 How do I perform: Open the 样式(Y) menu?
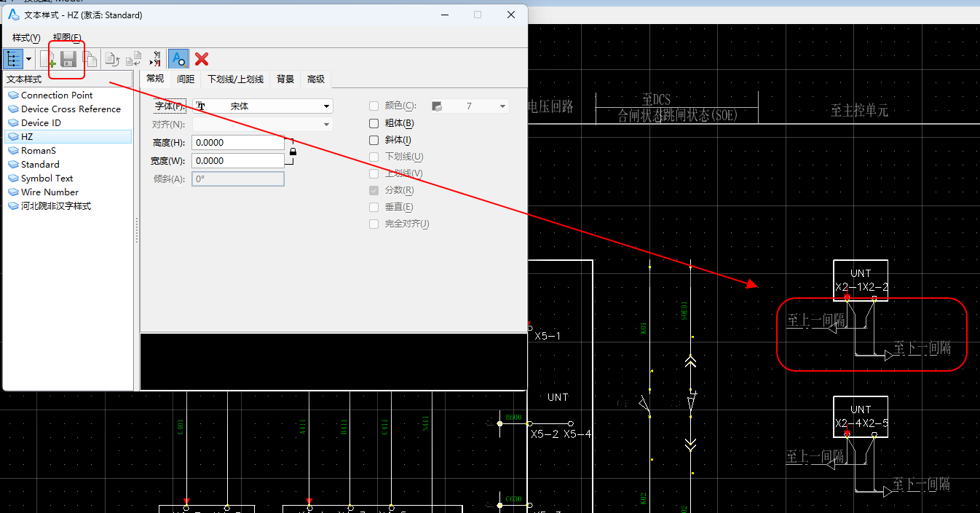(x=26, y=37)
